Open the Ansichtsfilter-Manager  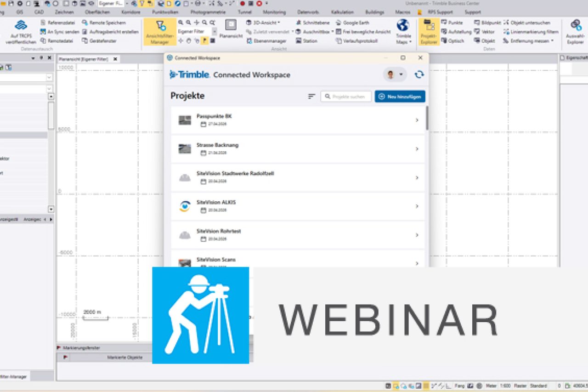pyautogui.click(x=160, y=32)
